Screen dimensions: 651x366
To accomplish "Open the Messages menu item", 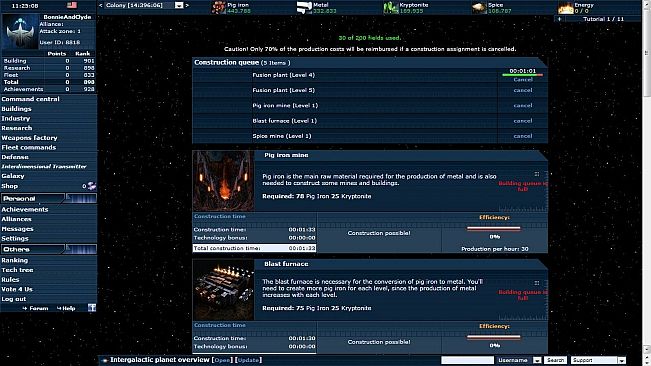I will click(17, 229).
